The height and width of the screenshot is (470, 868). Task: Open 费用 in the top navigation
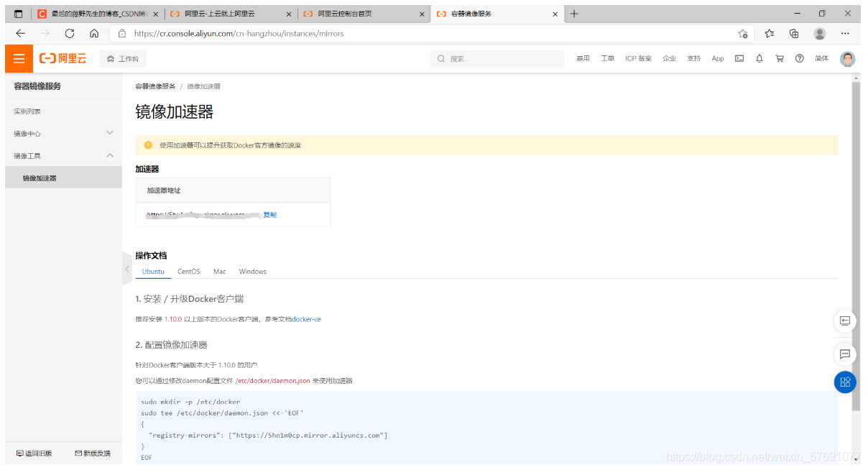click(583, 59)
